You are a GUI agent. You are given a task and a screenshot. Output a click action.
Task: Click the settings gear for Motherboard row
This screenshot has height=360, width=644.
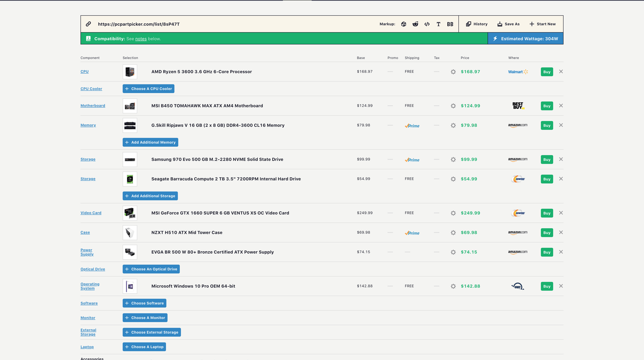coord(453,106)
